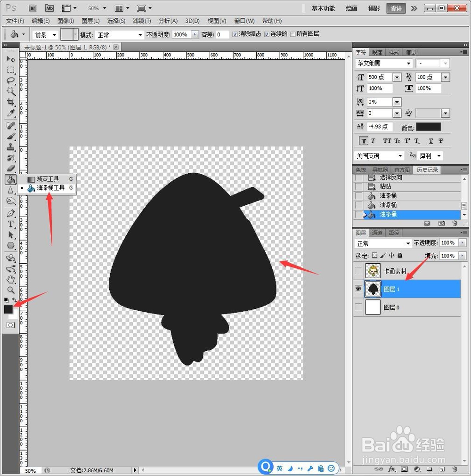471x476 pixels.
Task: Launch Bridge from the Br icon
Action: click(x=32, y=8)
